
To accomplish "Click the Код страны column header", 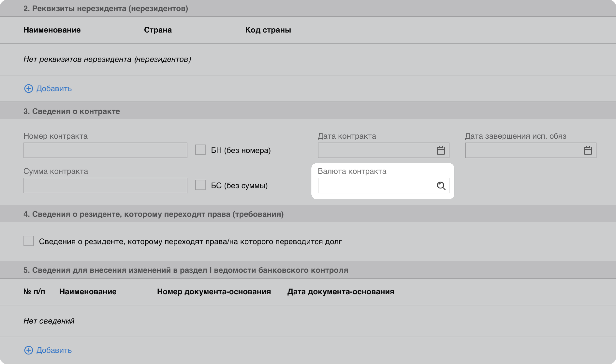I will coord(268,30).
